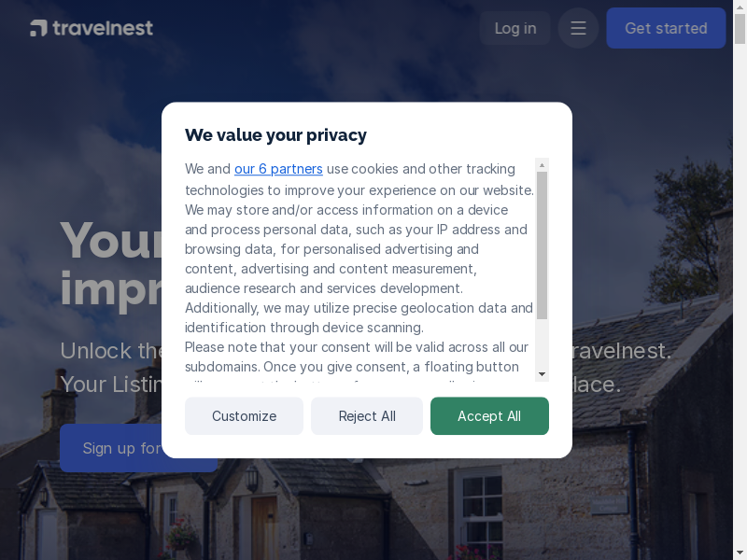Click the travelnest logo icon
The height and width of the screenshot is (560, 747).
pos(38,28)
